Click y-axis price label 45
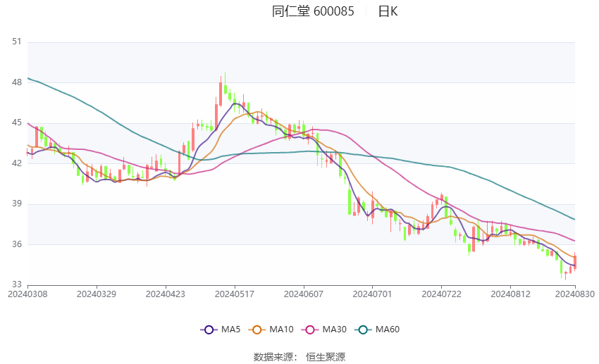Viewport: 599px width, 364px height. [17, 123]
